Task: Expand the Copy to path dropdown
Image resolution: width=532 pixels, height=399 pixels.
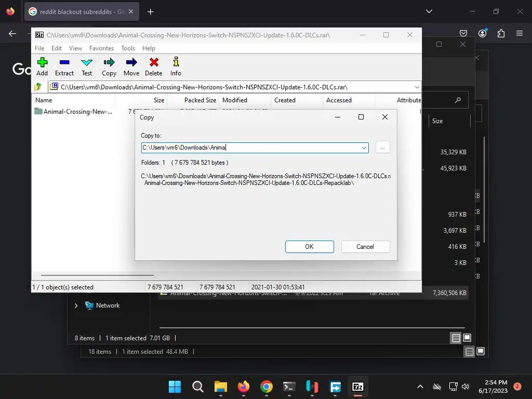Action: 364,148
